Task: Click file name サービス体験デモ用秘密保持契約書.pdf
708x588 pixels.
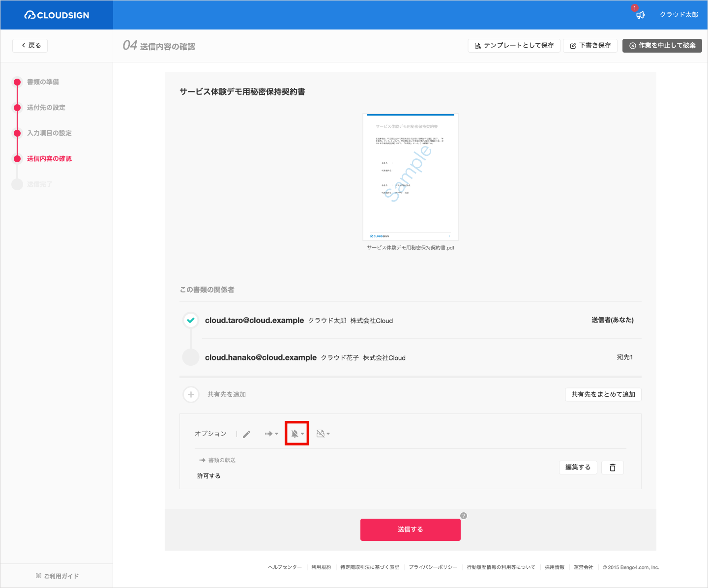Action: coord(411,248)
